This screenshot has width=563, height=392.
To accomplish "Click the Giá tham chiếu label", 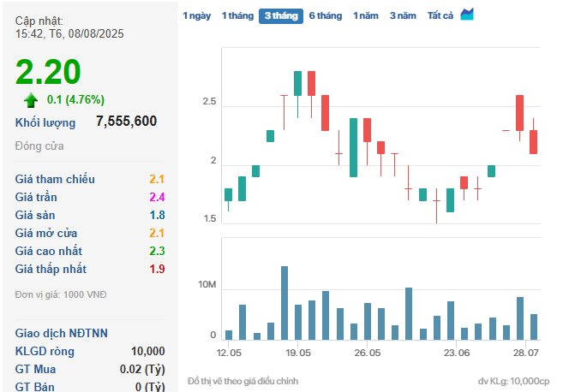I will pyautogui.click(x=55, y=179).
